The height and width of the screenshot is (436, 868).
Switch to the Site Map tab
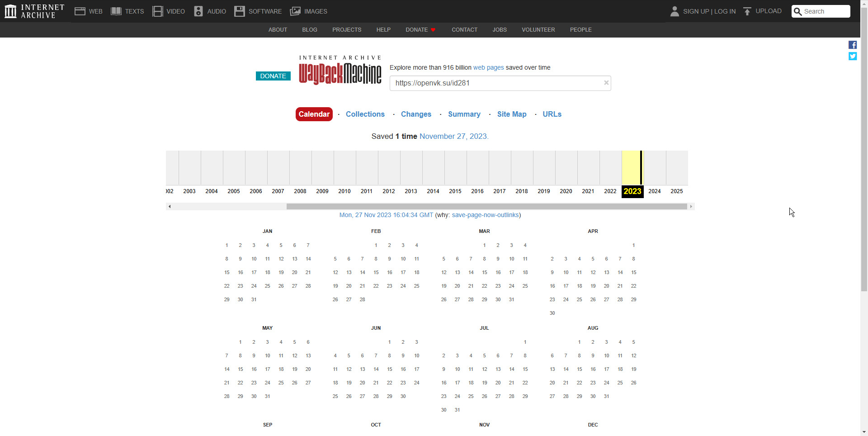point(512,114)
